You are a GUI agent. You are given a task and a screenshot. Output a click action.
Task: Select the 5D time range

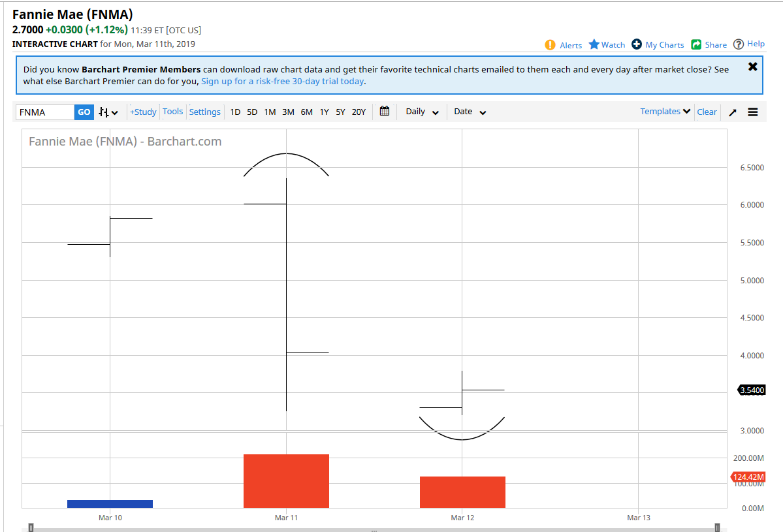[x=252, y=112]
